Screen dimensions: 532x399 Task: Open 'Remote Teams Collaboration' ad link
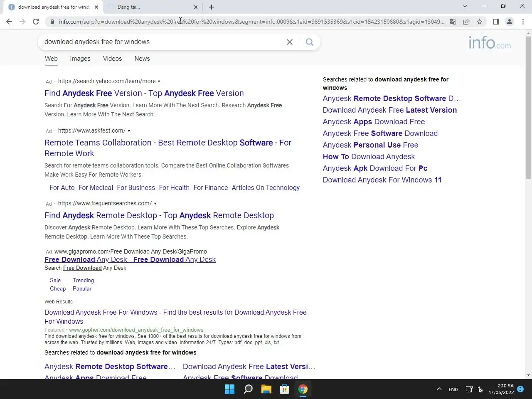(168, 148)
